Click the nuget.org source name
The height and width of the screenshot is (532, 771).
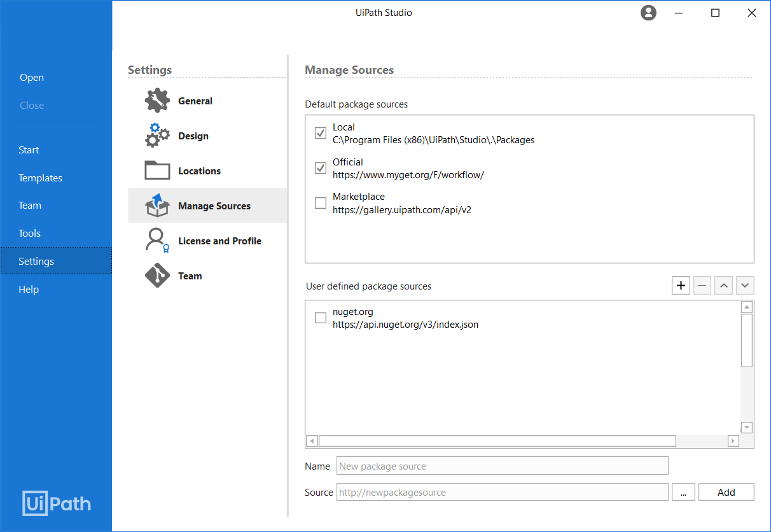pyautogui.click(x=353, y=312)
